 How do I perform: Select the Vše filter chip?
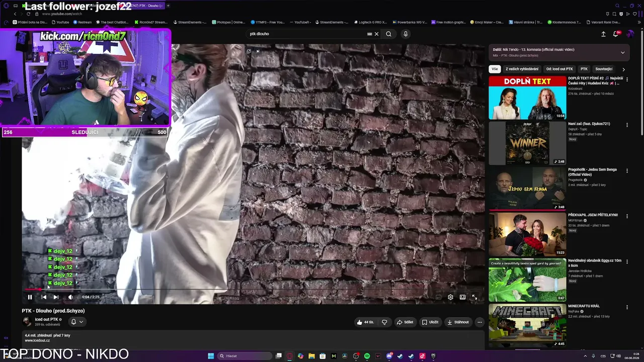(x=495, y=69)
